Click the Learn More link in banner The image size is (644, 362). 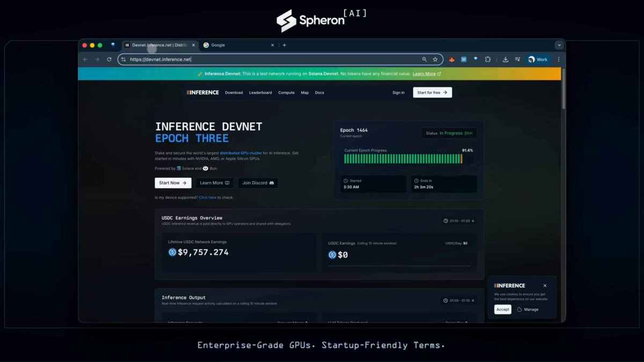point(427,73)
